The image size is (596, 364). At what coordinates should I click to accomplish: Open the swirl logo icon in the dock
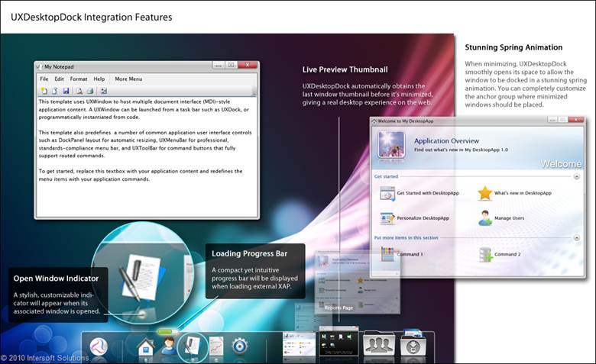[x=99, y=346]
